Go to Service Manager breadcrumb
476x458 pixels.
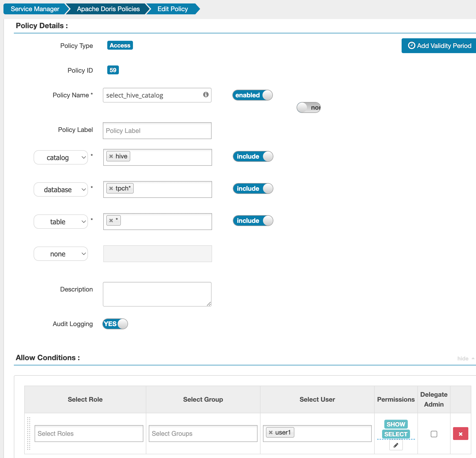click(x=35, y=9)
